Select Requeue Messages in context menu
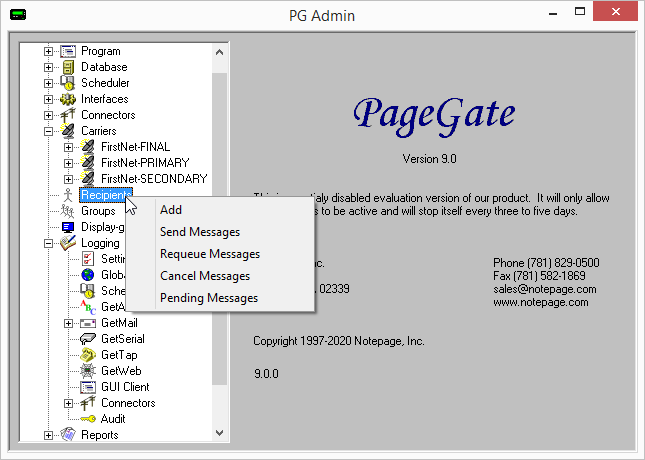 pos(210,254)
